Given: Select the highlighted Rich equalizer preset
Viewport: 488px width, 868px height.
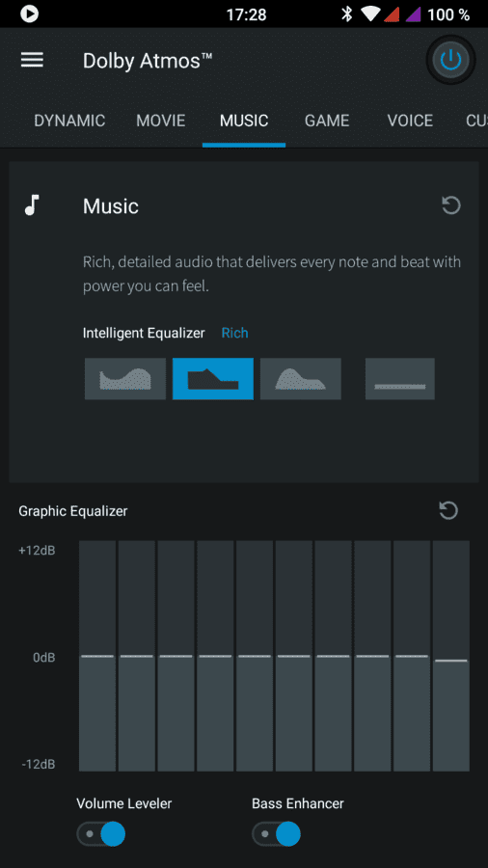Looking at the screenshot, I should (213, 379).
